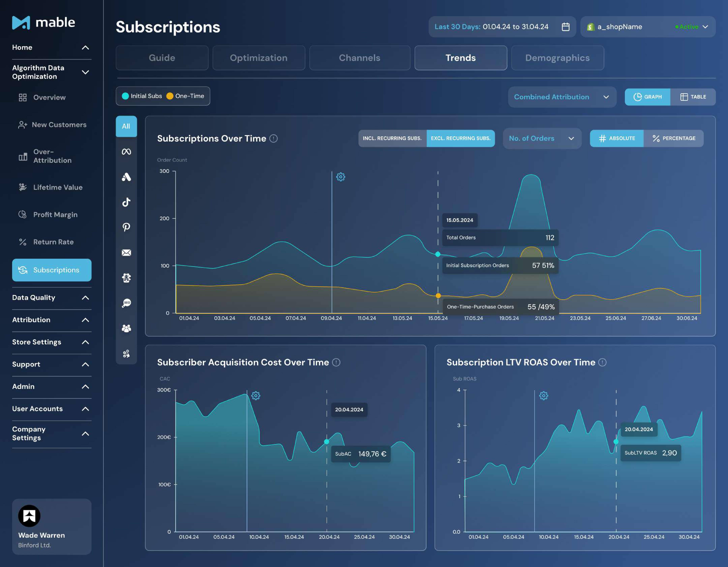
Task: Switch to Incl. Recurring Subs. toggle
Action: (x=392, y=138)
